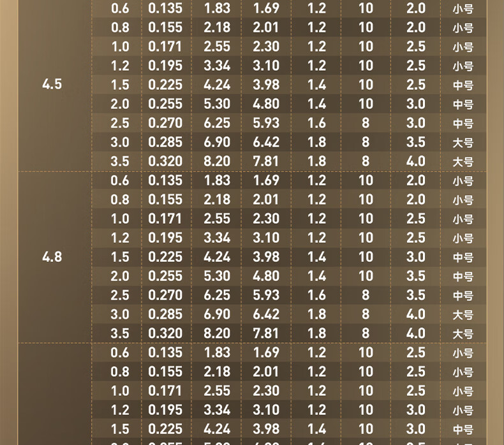Click 0.195 in the 4.5 group

pos(165,66)
